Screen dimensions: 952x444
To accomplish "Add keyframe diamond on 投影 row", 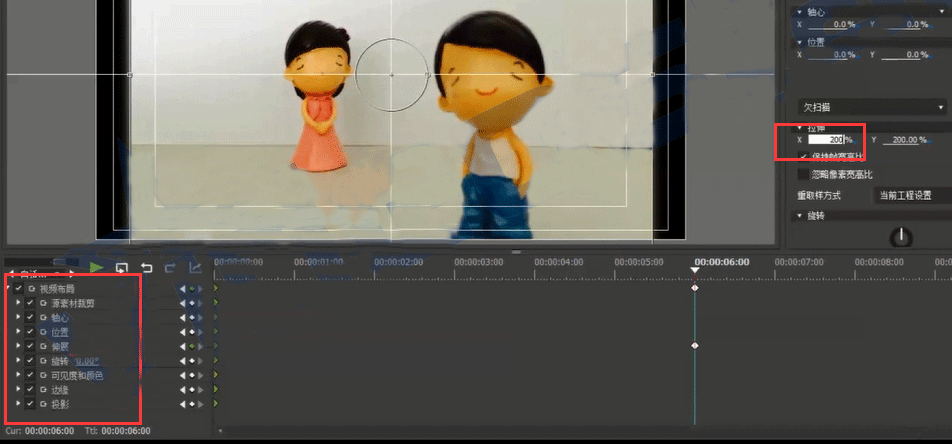I will coord(191,404).
